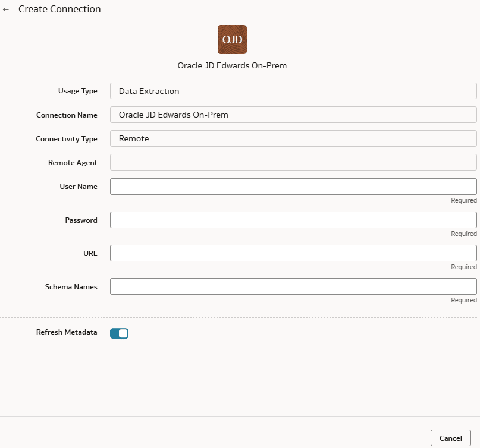Click the Schema Names label
The image size is (480, 448).
71,287
